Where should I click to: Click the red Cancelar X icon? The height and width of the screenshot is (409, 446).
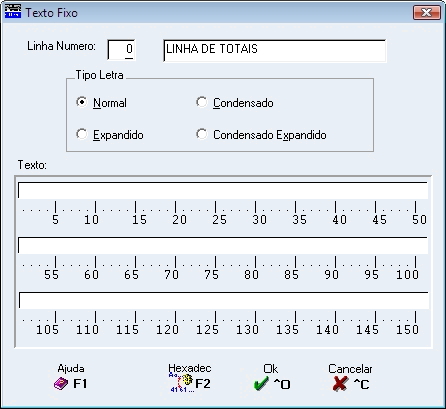coord(340,384)
